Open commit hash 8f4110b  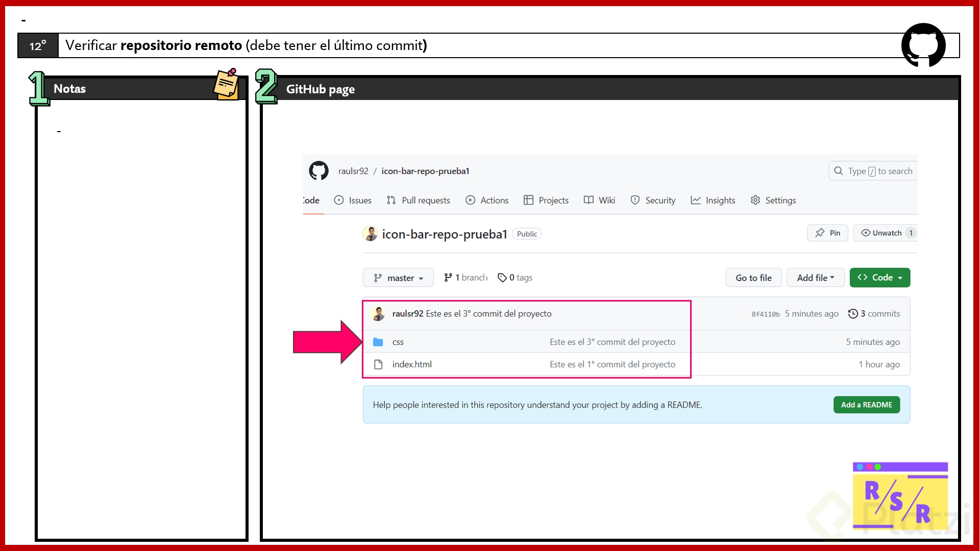[766, 314]
